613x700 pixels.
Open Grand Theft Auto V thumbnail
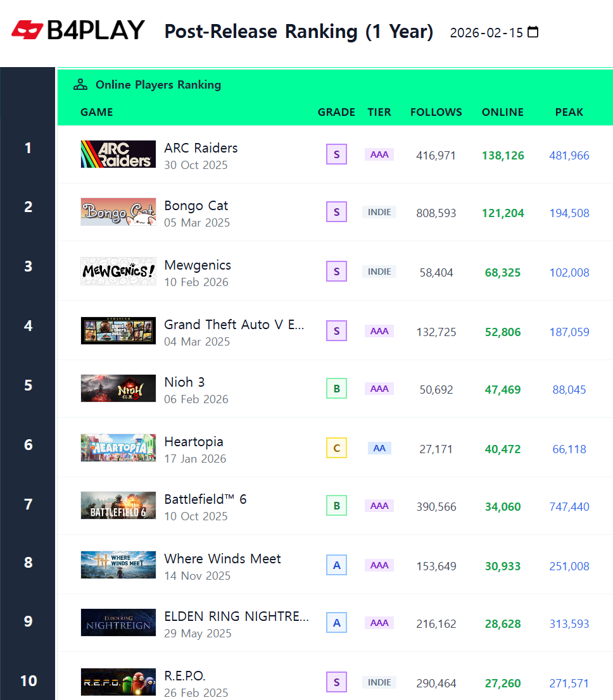pyautogui.click(x=118, y=330)
